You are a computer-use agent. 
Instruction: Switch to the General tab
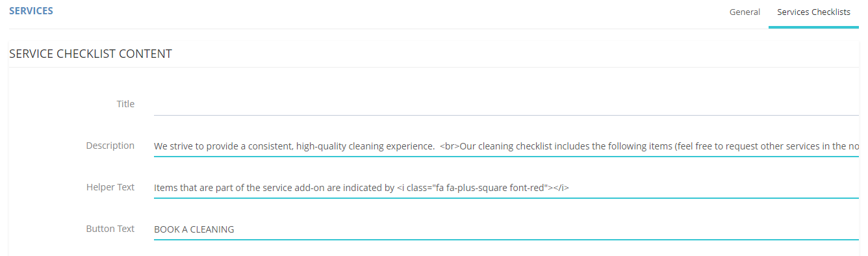click(x=745, y=12)
